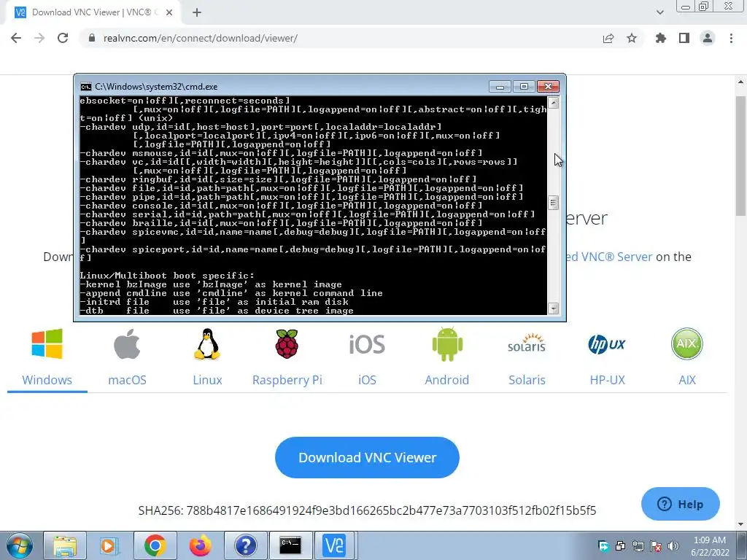Open media player taskbar icon
The width and height of the screenshot is (747, 560).
tap(109, 545)
